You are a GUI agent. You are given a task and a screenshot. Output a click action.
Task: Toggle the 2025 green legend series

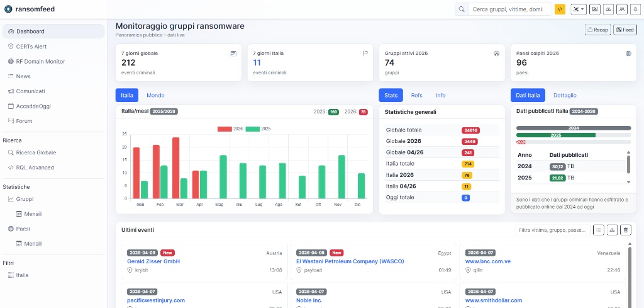pos(257,128)
